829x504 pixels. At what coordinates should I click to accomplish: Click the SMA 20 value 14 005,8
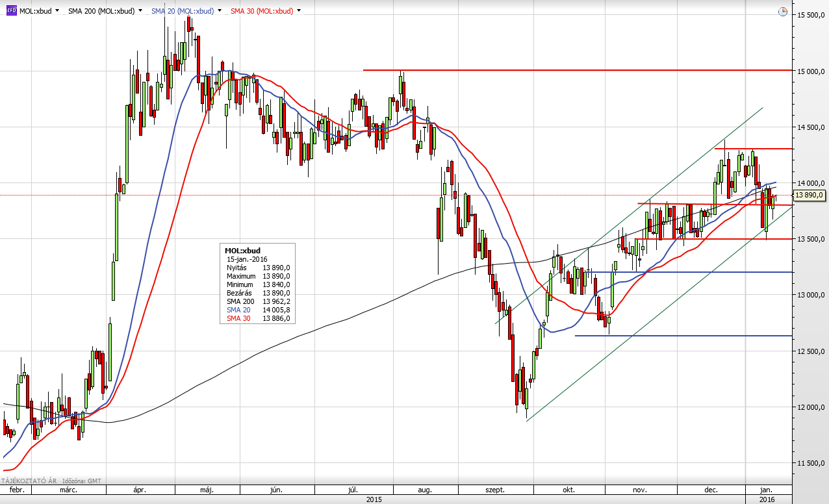tap(276, 310)
